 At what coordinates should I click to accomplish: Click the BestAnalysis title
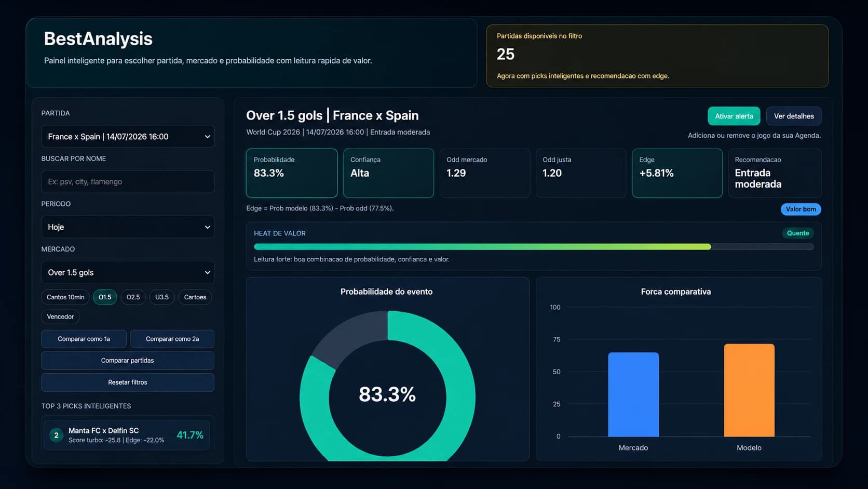pos(98,38)
